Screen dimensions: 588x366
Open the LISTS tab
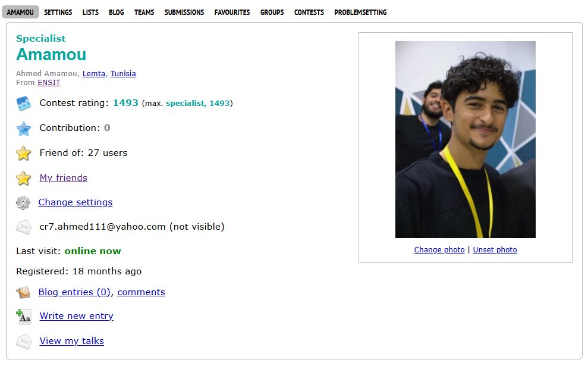[x=90, y=12]
